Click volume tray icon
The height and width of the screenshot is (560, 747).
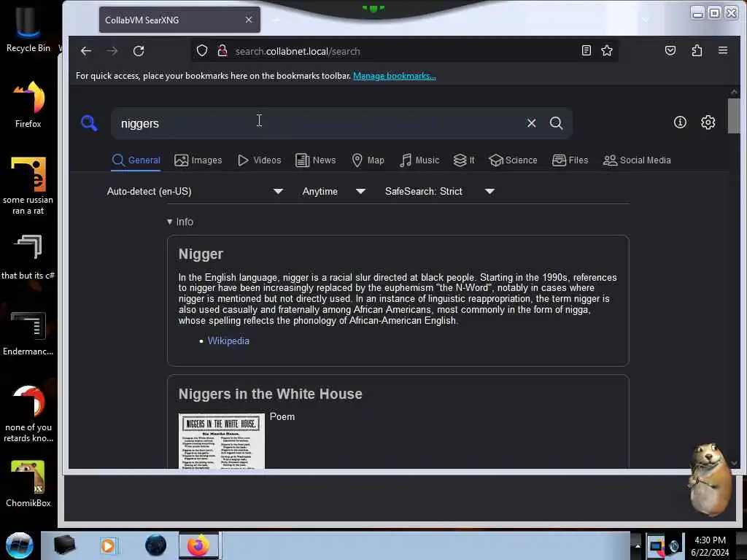tap(674, 546)
